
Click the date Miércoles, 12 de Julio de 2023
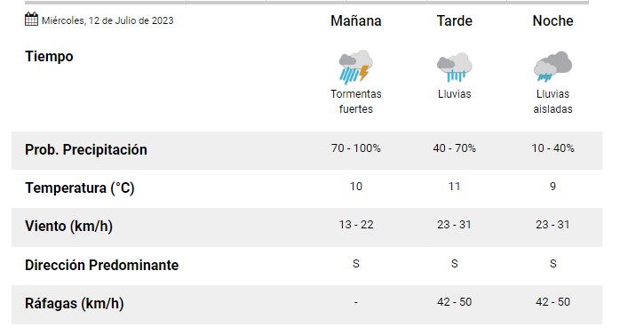click(x=107, y=20)
